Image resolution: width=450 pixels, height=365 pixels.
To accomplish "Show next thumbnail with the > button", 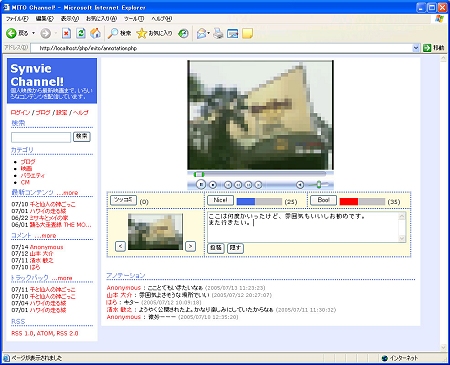I will (x=190, y=246).
